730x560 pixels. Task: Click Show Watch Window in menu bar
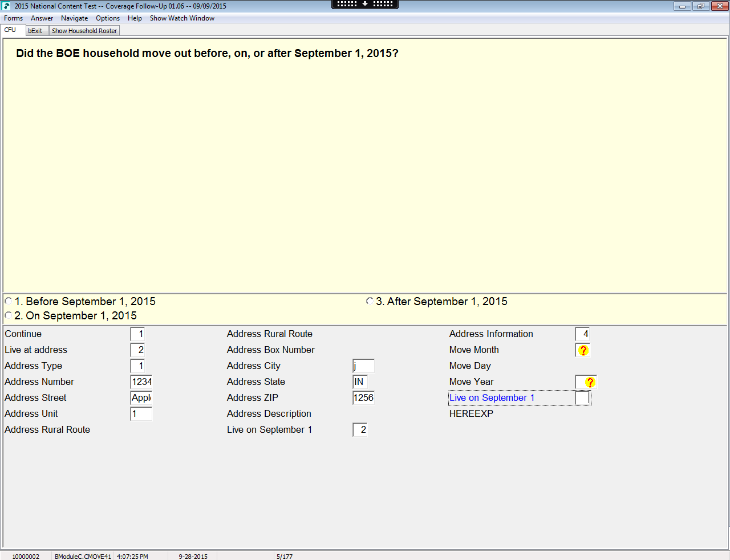click(182, 18)
